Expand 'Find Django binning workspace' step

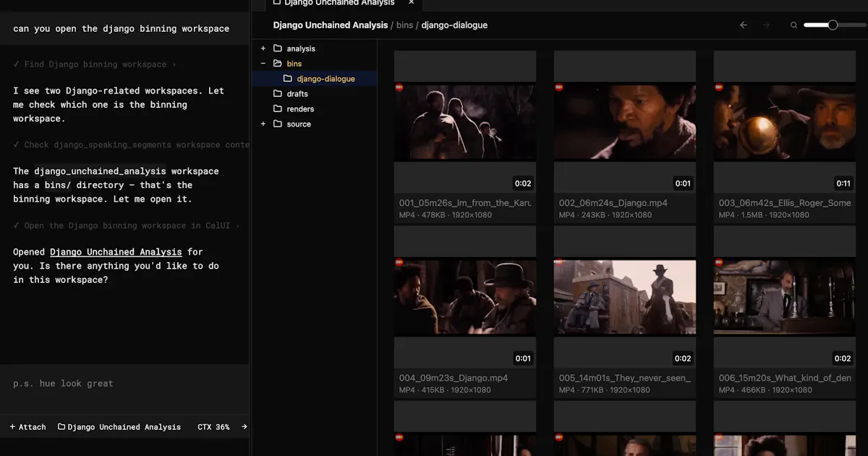point(95,64)
